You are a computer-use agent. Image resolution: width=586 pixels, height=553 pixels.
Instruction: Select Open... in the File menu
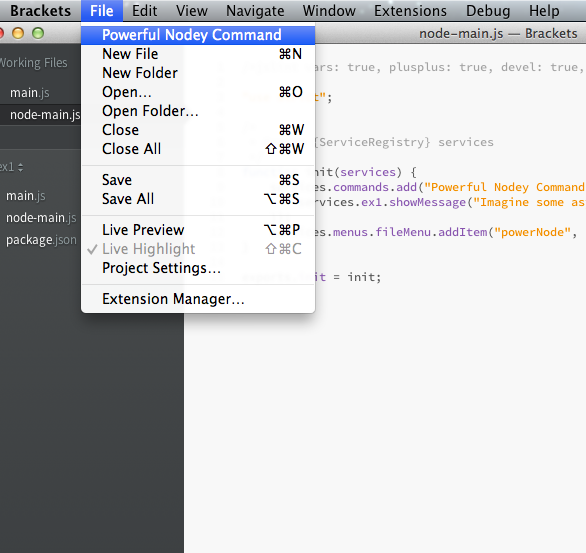pyautogui.click(x=198, y=92)
